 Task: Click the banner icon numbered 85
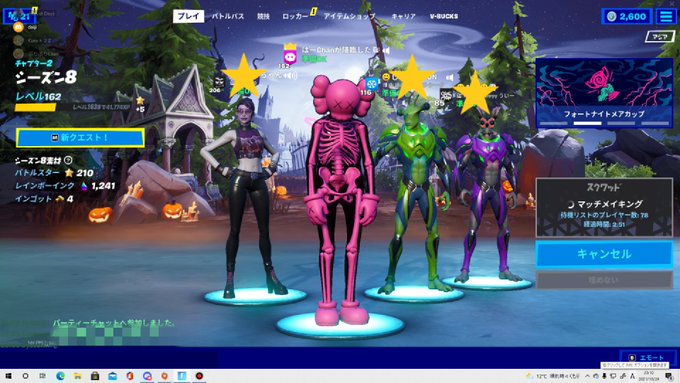point(445,95)
